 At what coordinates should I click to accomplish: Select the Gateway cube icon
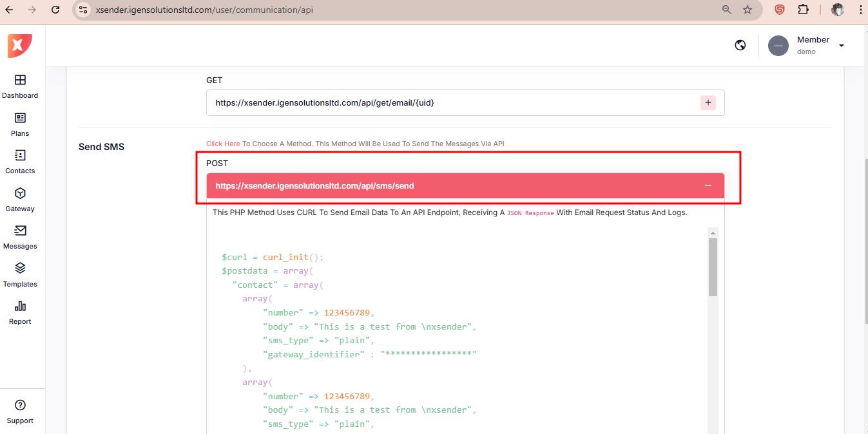coord(20,194)
